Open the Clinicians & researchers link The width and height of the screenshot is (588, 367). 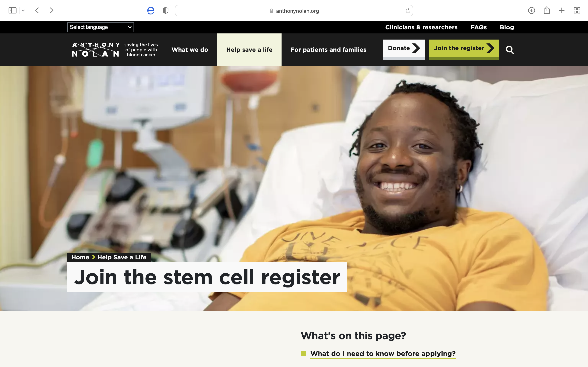421,27
